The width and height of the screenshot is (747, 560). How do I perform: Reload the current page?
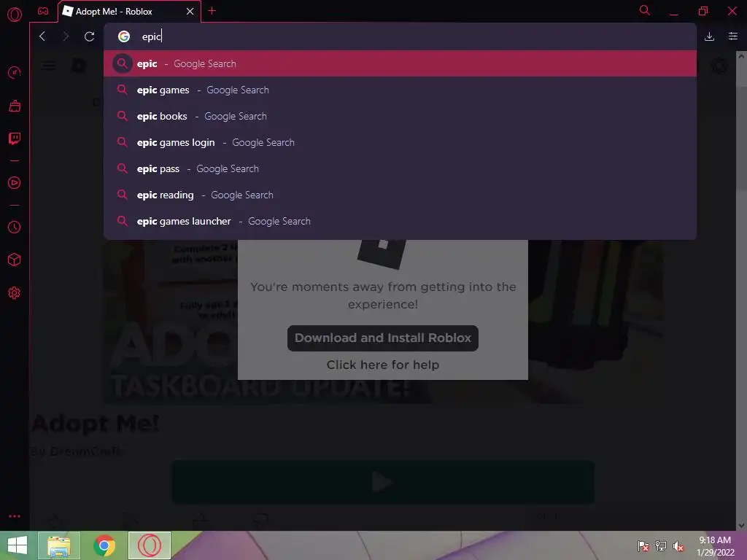coord(89,36)
